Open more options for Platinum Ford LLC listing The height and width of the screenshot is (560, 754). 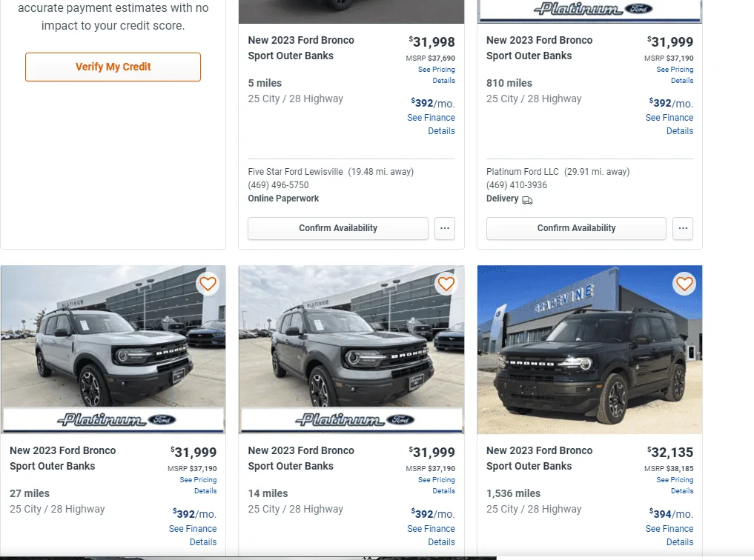point(683,228)
